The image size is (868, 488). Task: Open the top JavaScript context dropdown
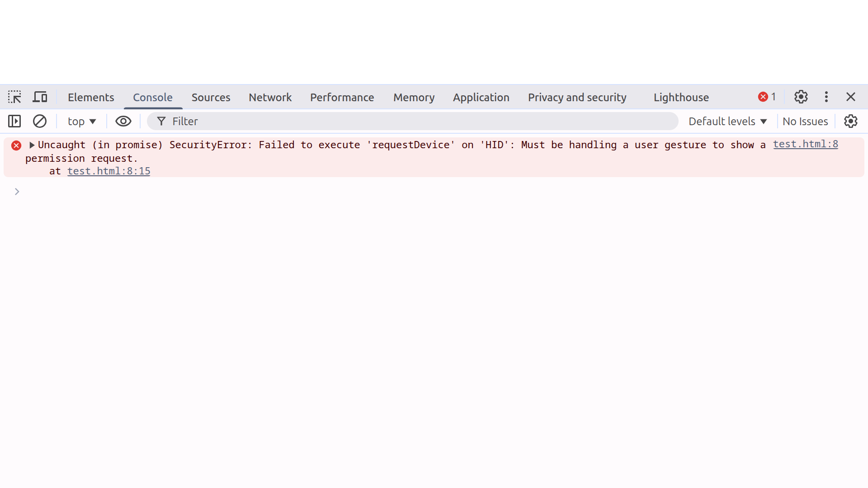click(81, 121)
